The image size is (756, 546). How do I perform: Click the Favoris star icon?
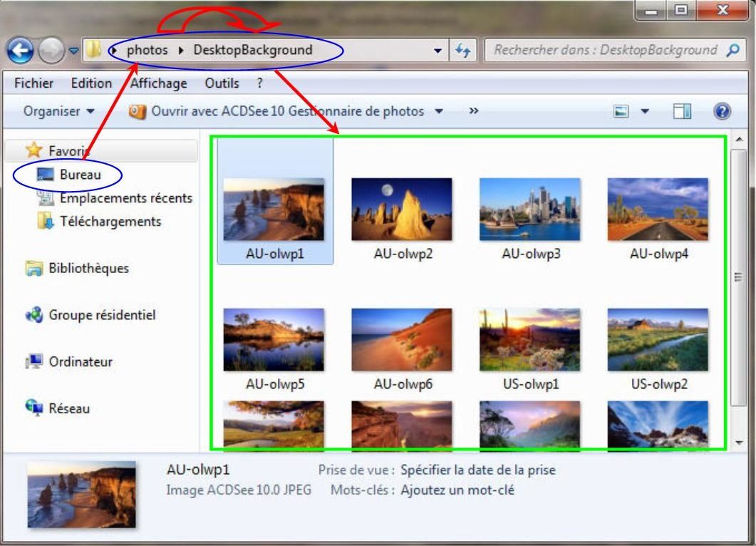[33, 150]
